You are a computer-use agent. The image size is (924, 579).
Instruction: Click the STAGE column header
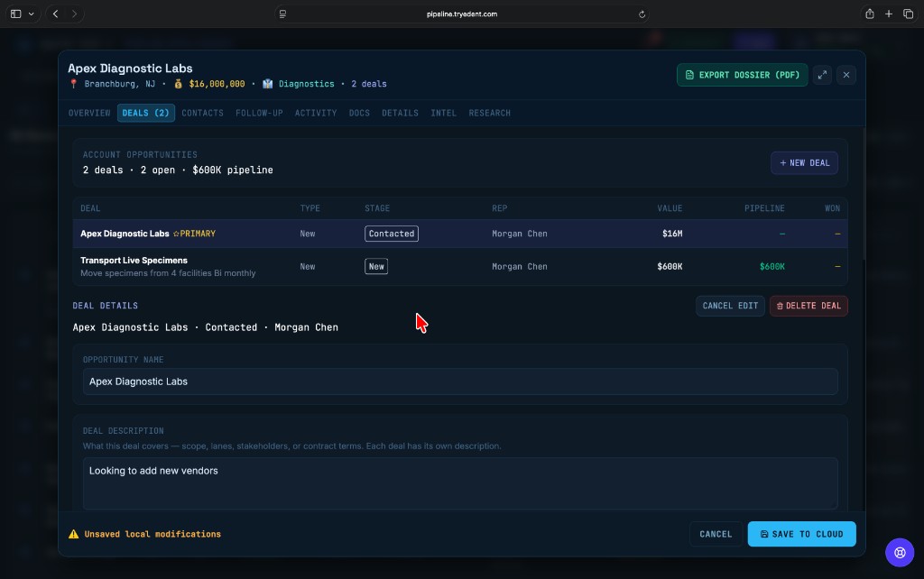tap(377, 208)
